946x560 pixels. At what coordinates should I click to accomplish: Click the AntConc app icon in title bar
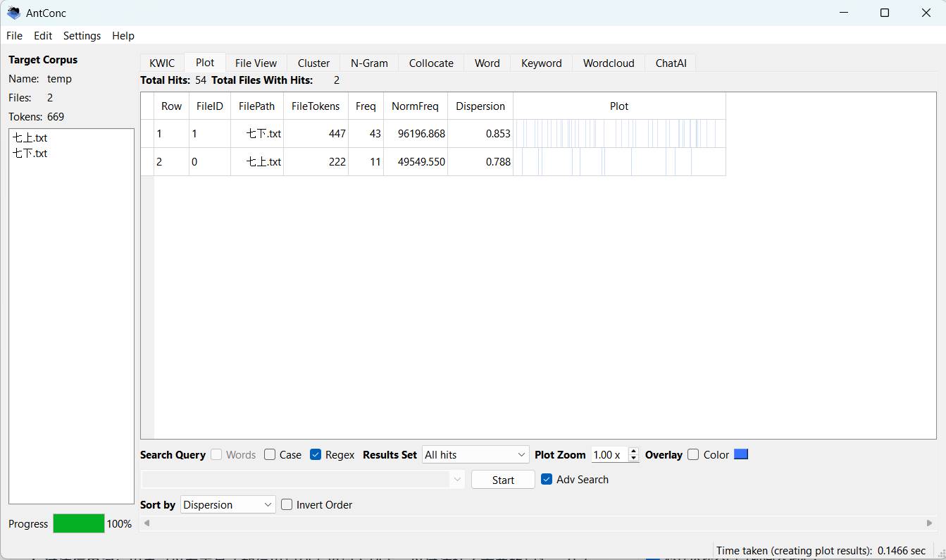pyautogui.click(x=13, y=13)
